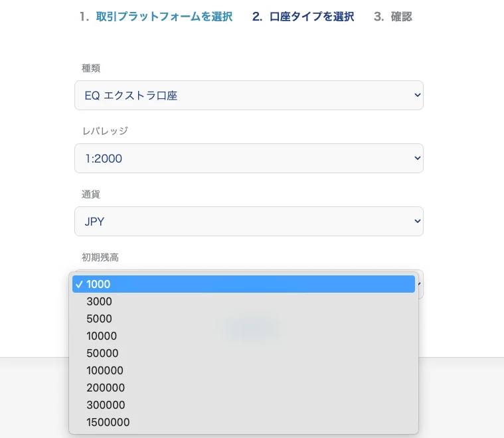Viewport: 504px width, 438px height.
Task: Choose 50000 as initial balance
Action: (x=244, y=353)
